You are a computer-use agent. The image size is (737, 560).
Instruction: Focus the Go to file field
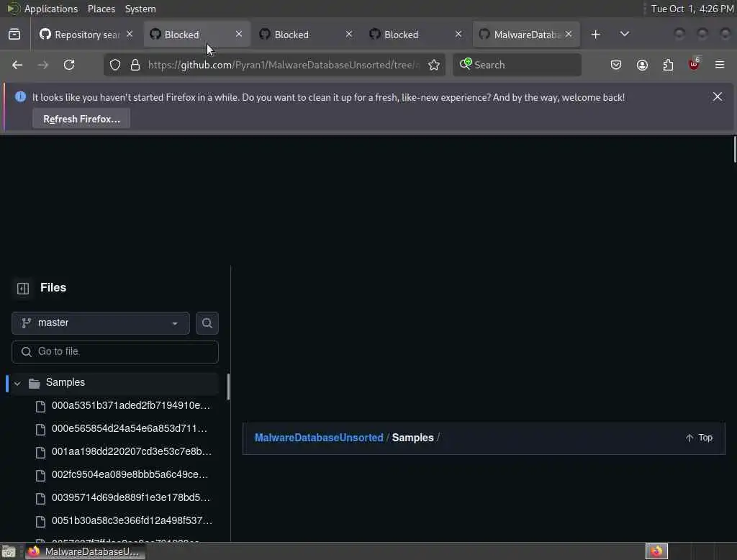click(x=115, y=352)
